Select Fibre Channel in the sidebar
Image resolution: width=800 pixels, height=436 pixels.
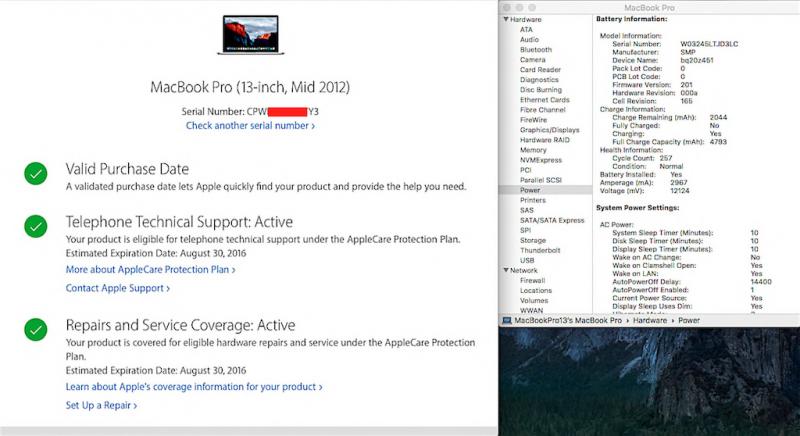pos(543,110)
